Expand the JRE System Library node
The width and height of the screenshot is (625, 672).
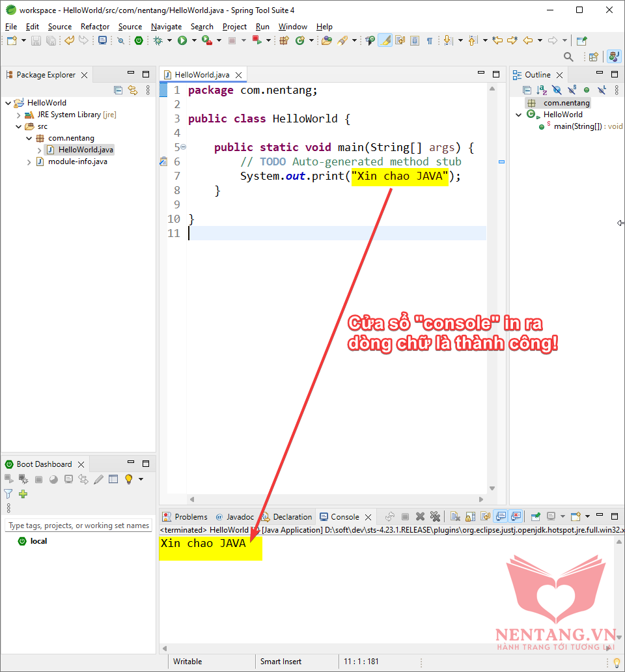[x=19, y=115]
